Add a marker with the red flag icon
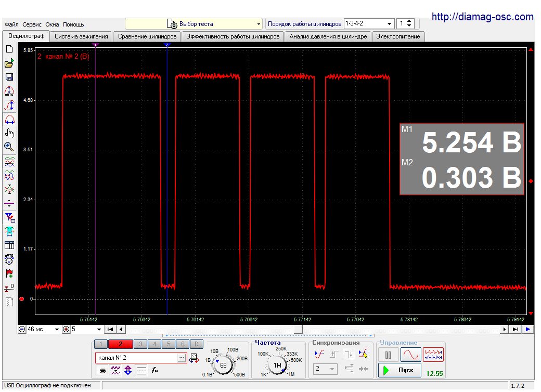This screenshot has width=541, height=392. coord(9,274)
